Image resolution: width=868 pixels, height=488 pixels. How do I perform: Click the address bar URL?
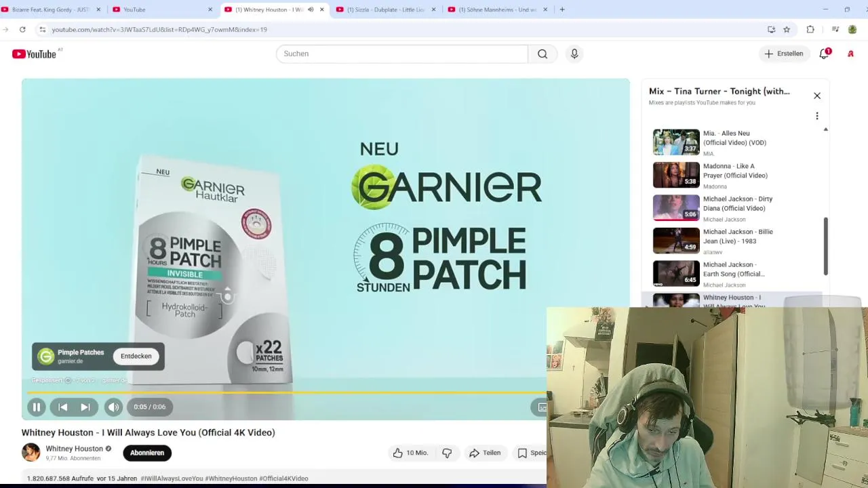(159, 30)
